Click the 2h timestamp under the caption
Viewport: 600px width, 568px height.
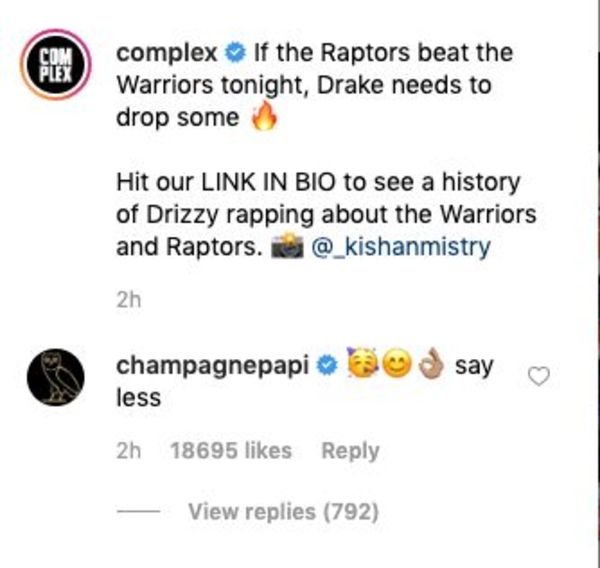[129, 300]
